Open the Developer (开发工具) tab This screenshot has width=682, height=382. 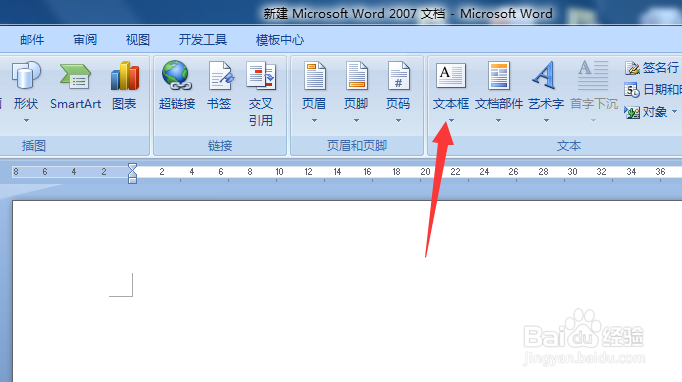click(x=203, y=40)
